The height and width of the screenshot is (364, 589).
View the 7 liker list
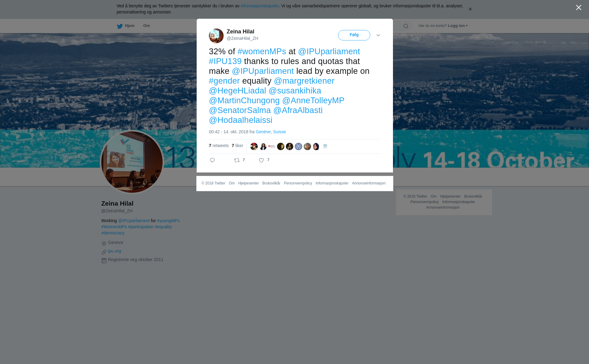coord(237,146)
